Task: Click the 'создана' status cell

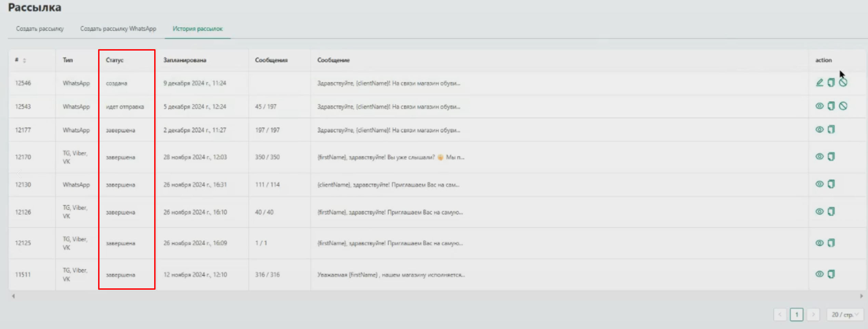Action: click(116, 83)
